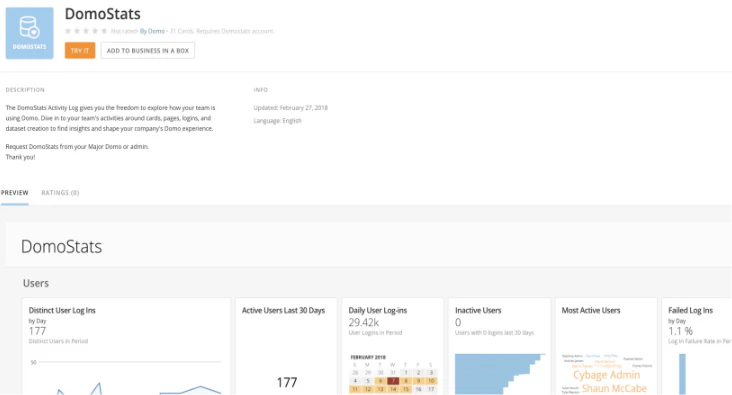This screenshot has width=732, height=395.
Task: Open the Daily User Log-ins card title
Action: point(378,310)
